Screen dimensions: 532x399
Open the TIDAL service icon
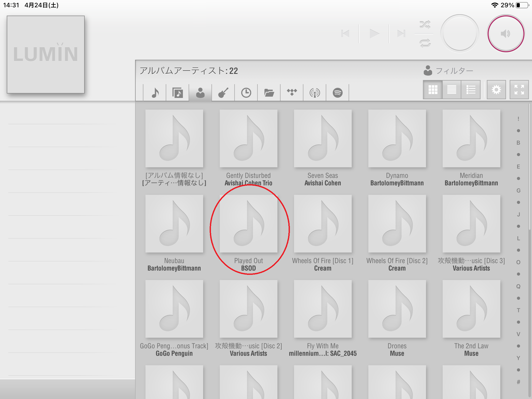pyautogui.click(x=292, y=93)
